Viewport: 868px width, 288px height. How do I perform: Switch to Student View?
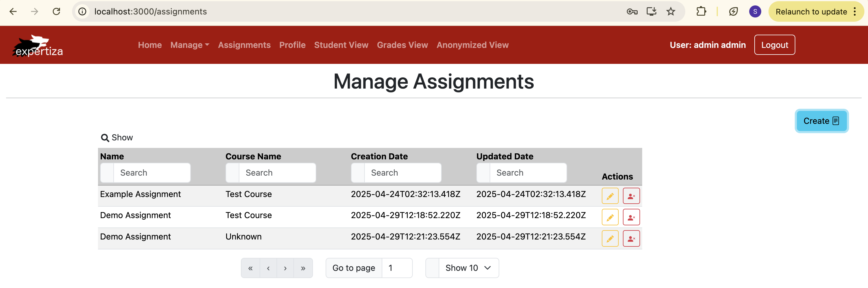coord(341,45)
